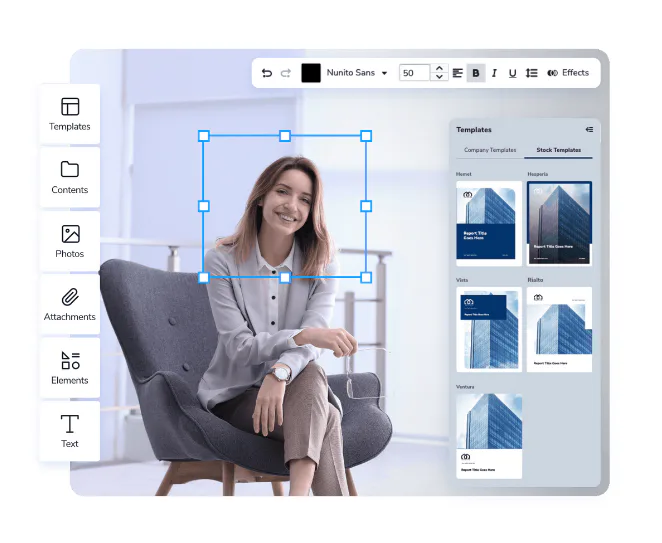This screenshot has height=543, width=662.
Task: Click the top-right selection handle
Action: click(x=366, y=136)
